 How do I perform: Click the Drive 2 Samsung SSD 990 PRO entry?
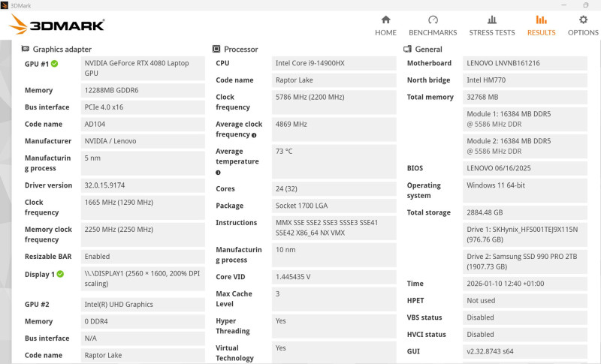524,262
